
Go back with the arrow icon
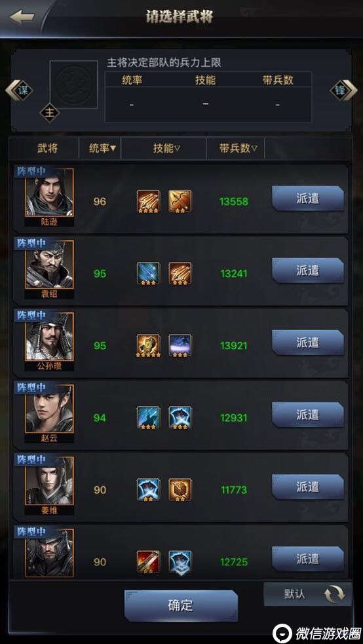[22, 17]
